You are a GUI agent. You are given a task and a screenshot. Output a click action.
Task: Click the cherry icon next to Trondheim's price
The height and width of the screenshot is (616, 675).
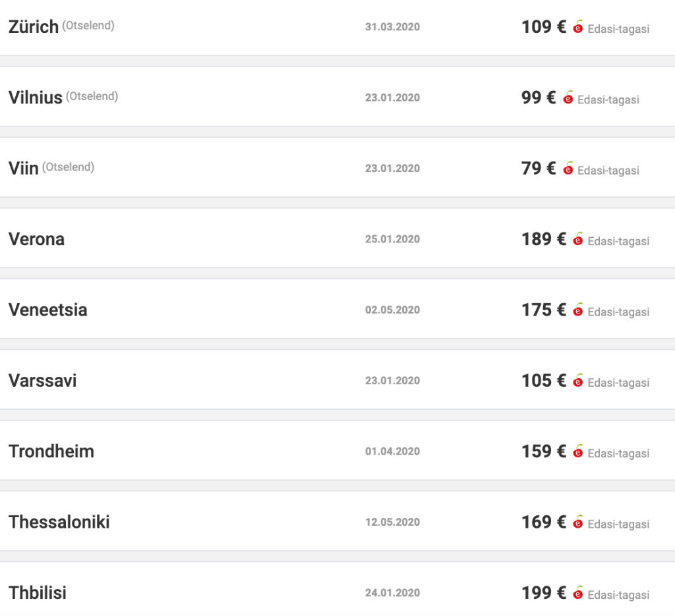click(578, 451)
